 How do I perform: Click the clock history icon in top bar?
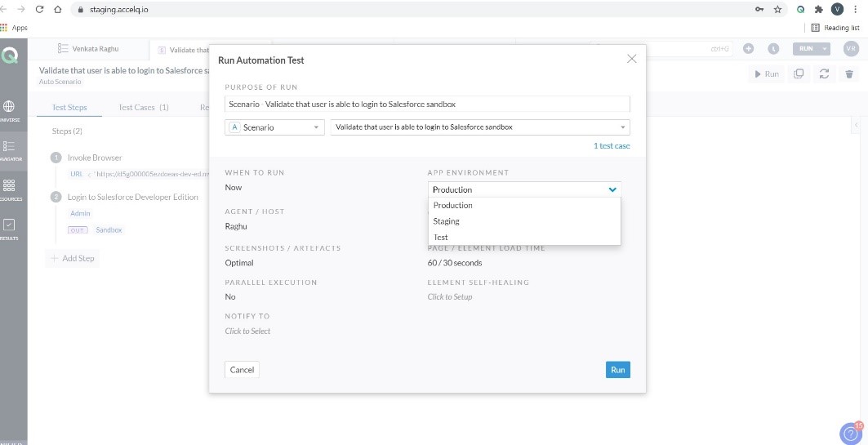click(773, 49)
